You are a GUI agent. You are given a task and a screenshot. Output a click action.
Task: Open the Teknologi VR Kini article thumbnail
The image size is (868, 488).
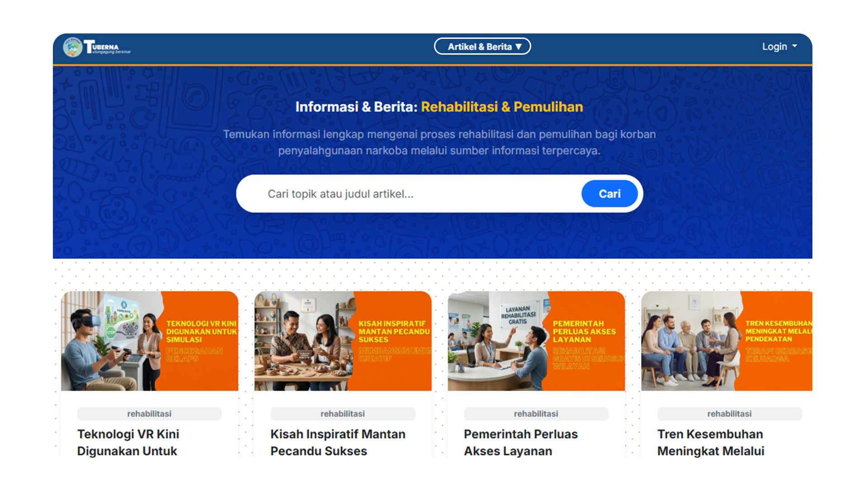pyautogui.click(x=149, y=341)
